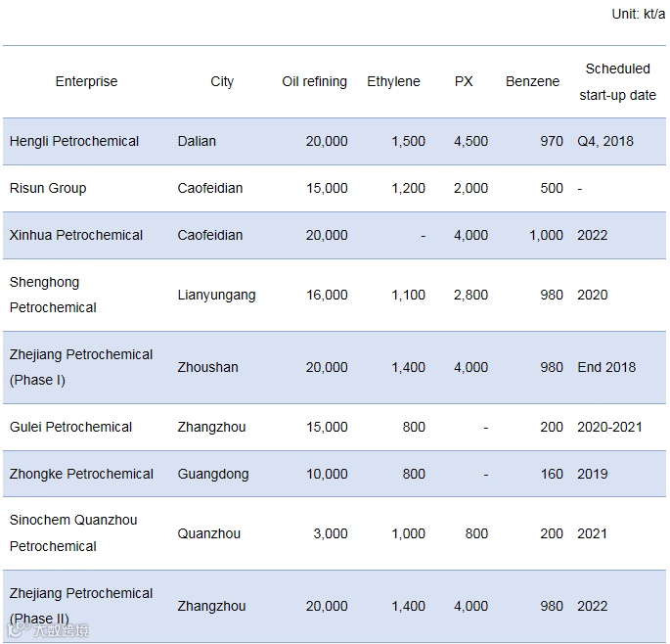Select Sinochem Quanzhou Petrochemical cell

[73, 533]
